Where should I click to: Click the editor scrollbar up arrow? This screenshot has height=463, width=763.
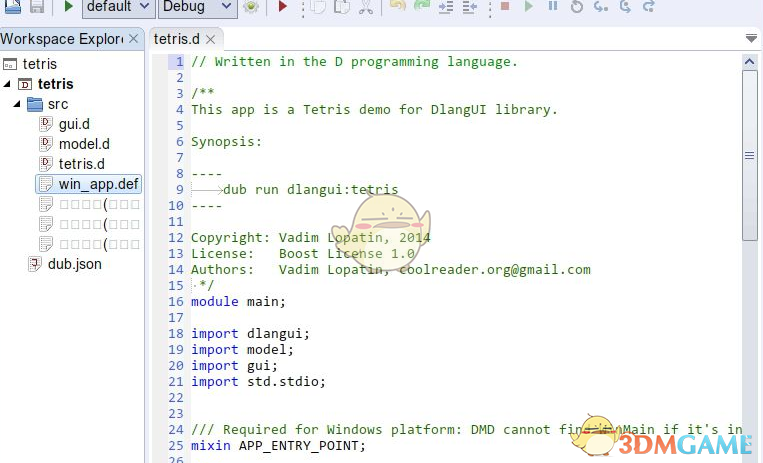749,62
